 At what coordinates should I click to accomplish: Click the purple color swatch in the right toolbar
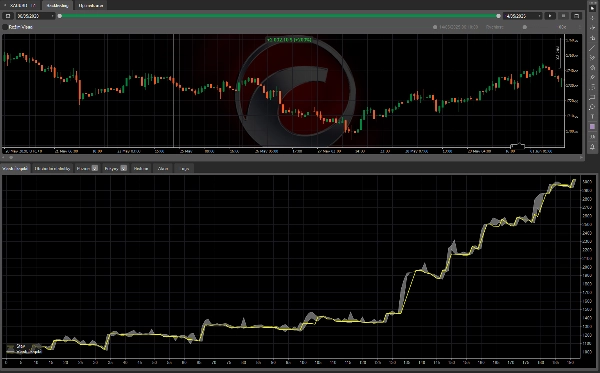point(592,126)
